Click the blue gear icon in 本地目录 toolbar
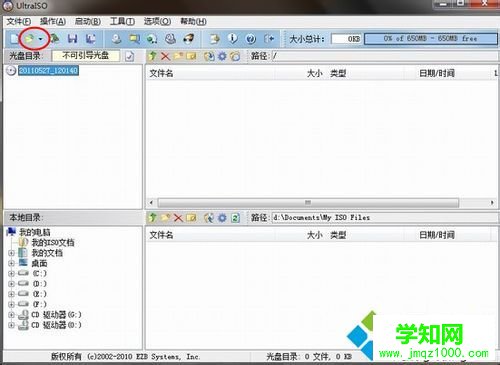This screenshot has height=365, width=500. [x=222, y=218]
